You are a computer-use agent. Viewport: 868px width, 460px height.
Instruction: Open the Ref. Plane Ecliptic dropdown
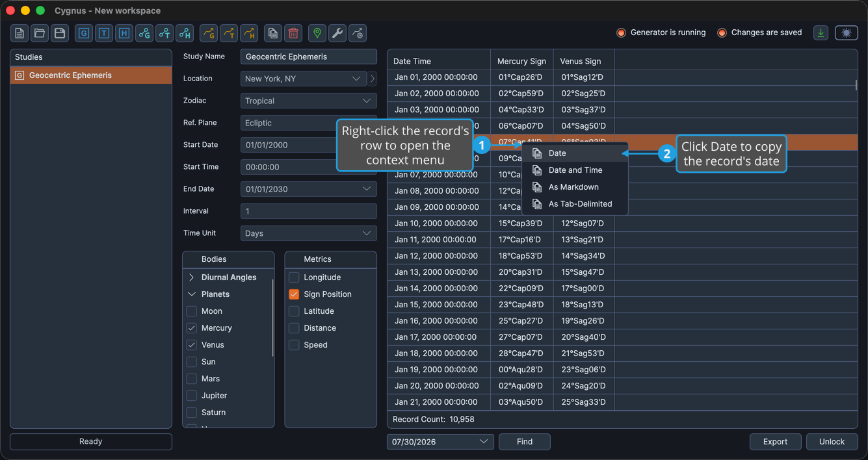[x=309, y=123]
